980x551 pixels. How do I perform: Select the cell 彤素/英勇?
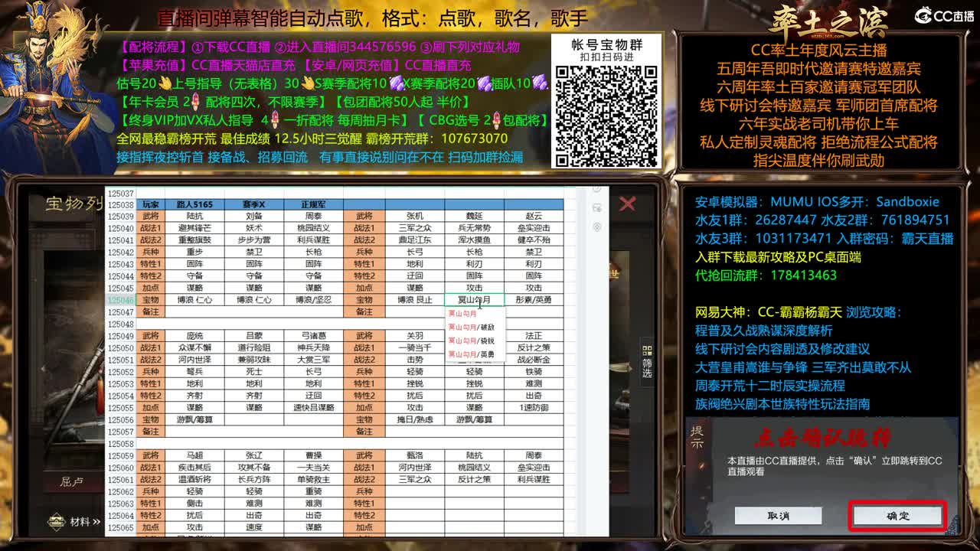pos(534,300)
